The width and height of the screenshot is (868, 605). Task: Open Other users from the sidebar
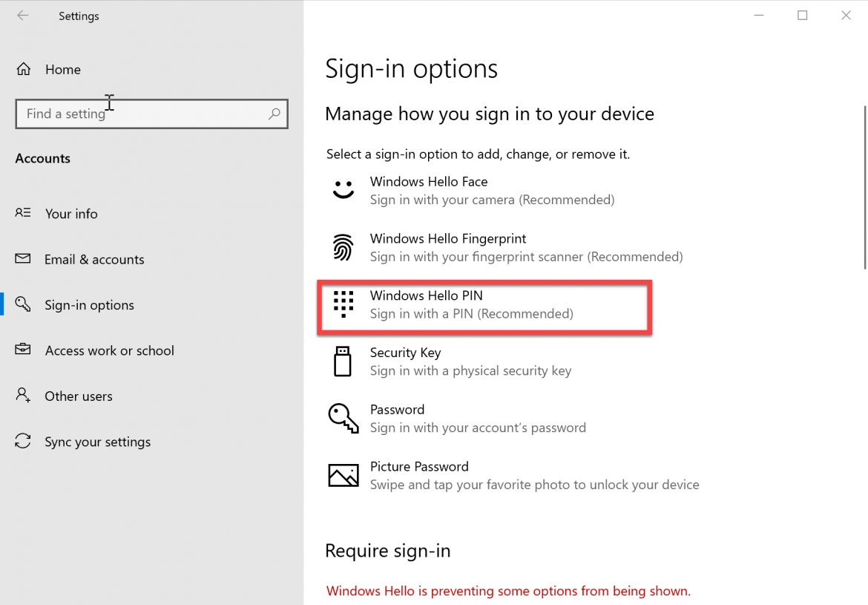tap(78, 396)
